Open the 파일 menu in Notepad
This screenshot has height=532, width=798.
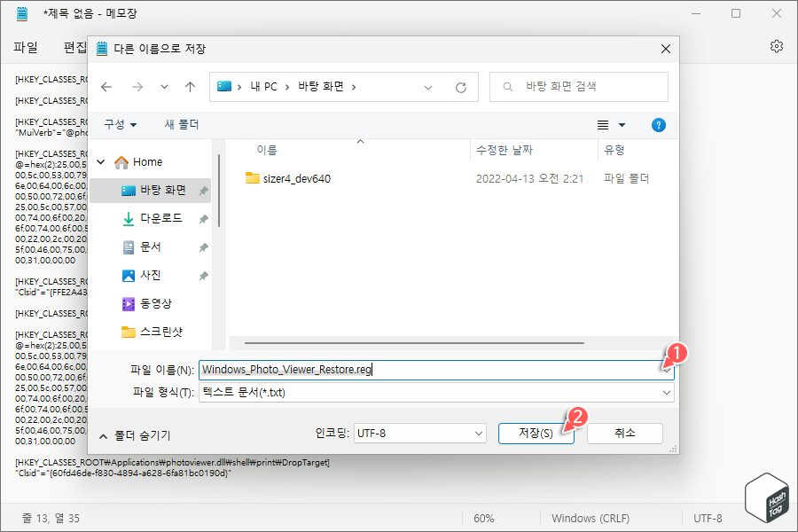[26, 46]
